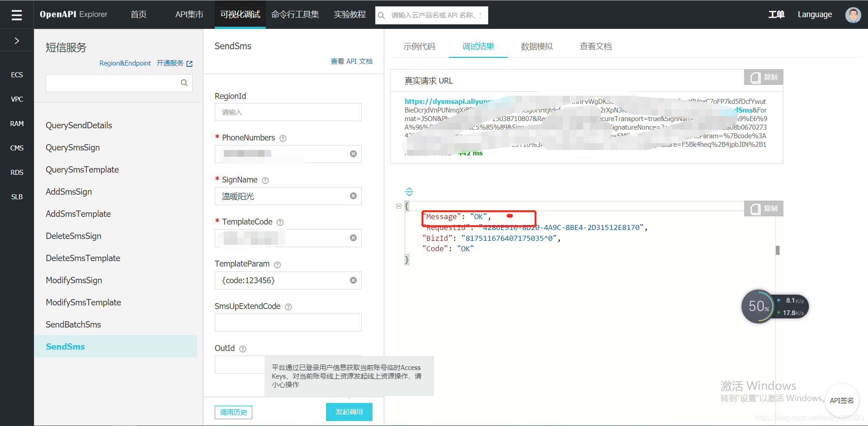868x426 pixels.
Task: Click the top search magnifier icon
Action: tap(382, 15)
